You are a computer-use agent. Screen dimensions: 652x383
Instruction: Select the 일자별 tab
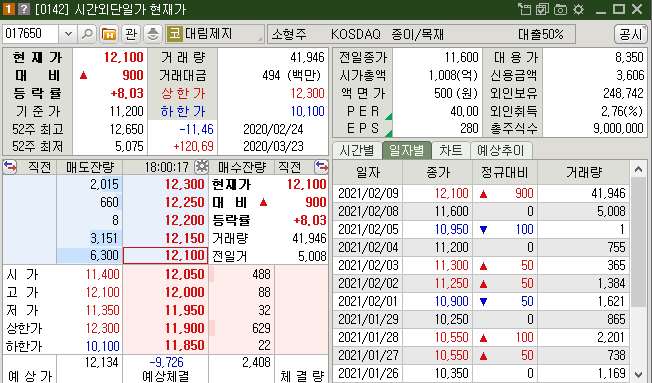(x=406, y=151)
